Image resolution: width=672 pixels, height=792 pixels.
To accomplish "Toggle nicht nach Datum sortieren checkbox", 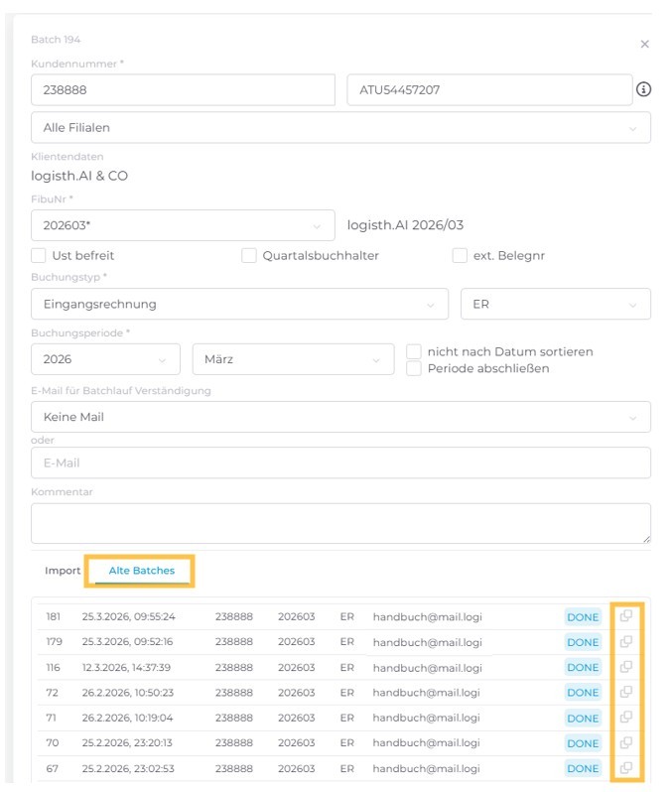I will [414, 351].
